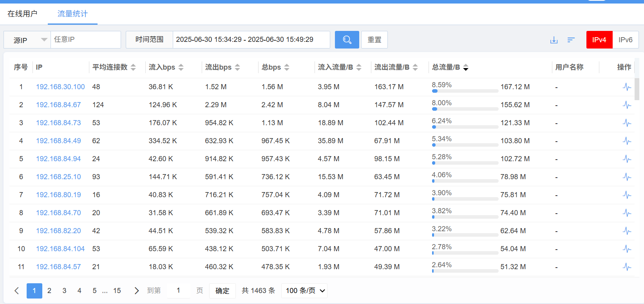This screenshot has width=644, height=304.
Task: Click the 确定 confirm page button
Action: pyautogui.click(x=223, y=291)
